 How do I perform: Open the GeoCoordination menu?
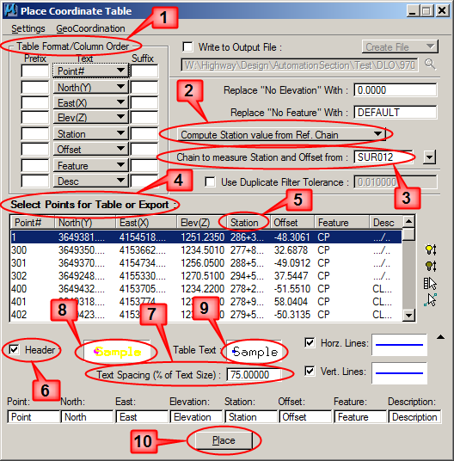pos(91,29)
